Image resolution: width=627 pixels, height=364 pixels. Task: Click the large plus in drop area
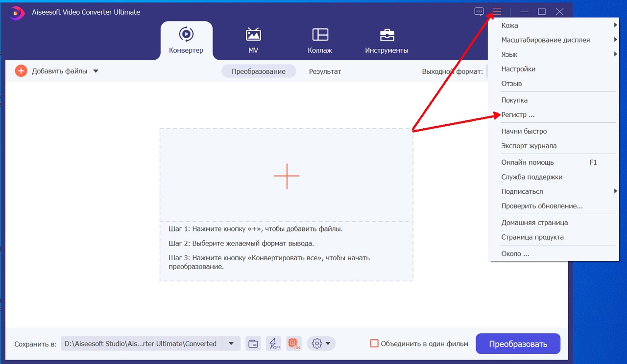[286, 176]
